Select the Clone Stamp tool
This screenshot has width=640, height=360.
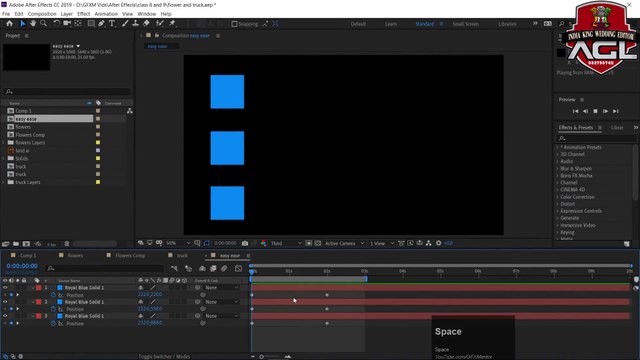pos(136,24)
